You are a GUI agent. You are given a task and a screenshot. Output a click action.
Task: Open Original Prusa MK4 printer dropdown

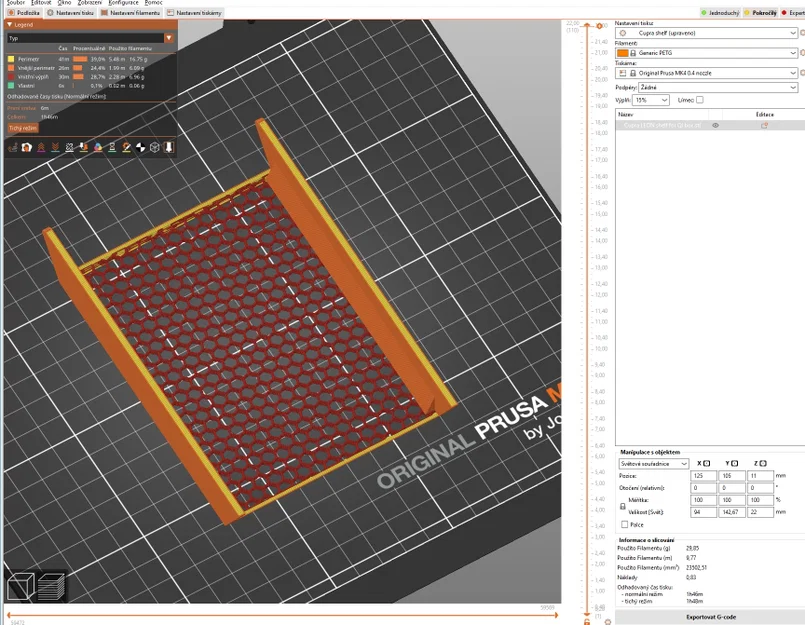tap(706, 73)
